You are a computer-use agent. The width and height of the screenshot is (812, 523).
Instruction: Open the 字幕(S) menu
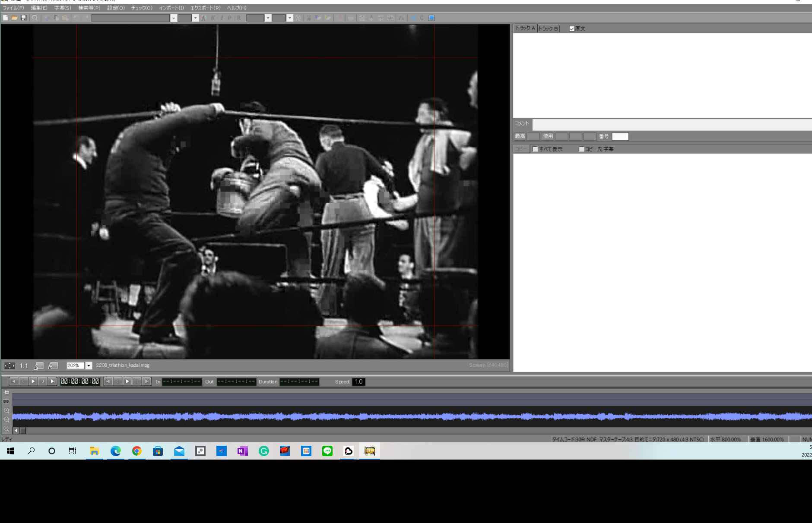click(63, 8)
